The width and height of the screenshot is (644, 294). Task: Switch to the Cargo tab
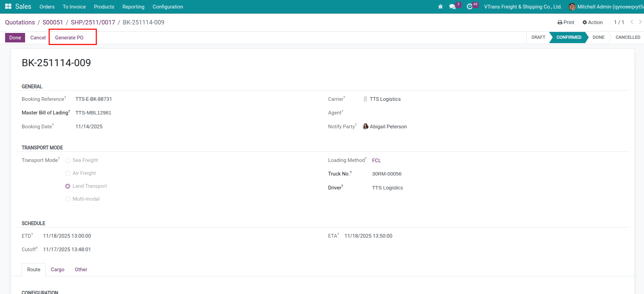57,270
